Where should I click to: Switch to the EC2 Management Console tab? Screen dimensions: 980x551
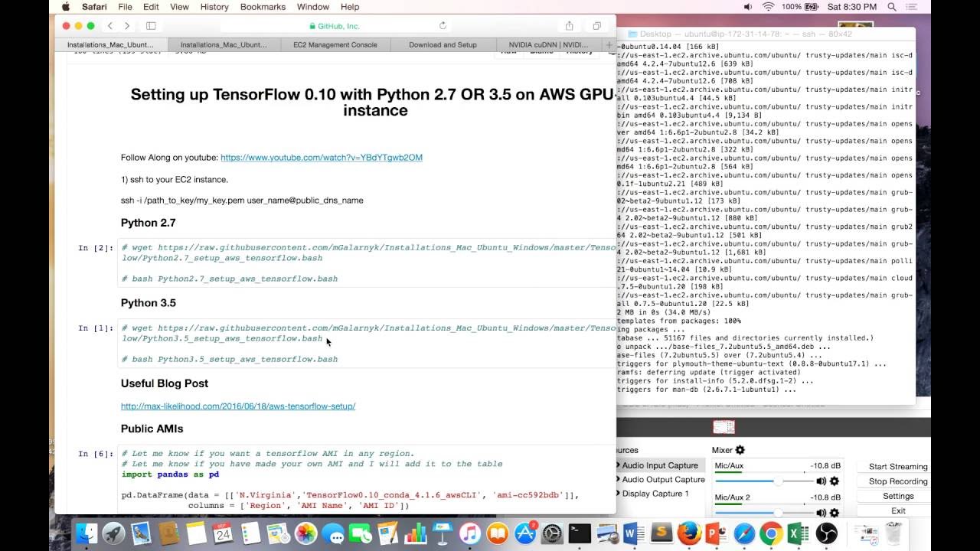[x=335, y=45]
